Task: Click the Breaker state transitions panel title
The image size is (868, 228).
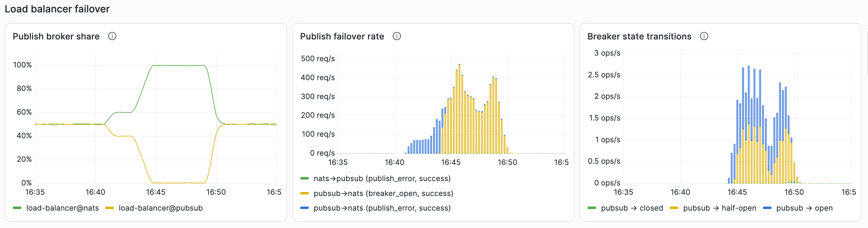Action: 639,36
